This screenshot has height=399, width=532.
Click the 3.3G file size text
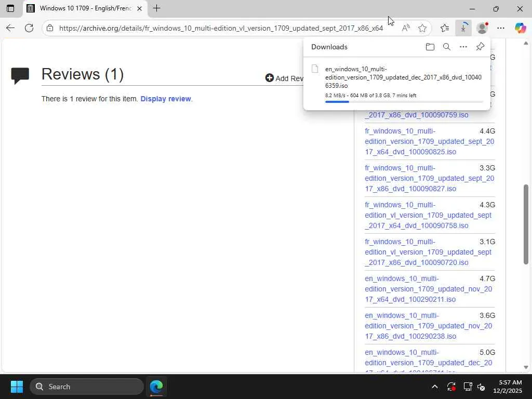tap(487, 168)
